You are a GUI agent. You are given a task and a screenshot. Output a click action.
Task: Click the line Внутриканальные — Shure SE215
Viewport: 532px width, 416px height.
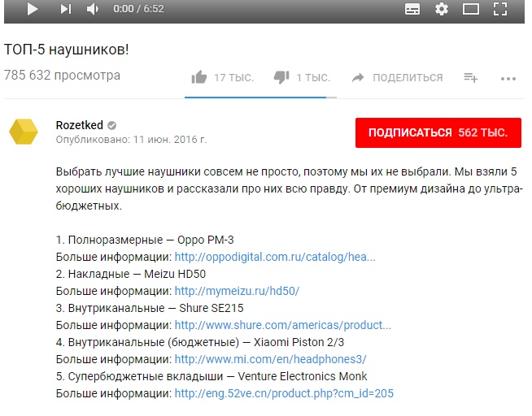[x=150, y=308]
